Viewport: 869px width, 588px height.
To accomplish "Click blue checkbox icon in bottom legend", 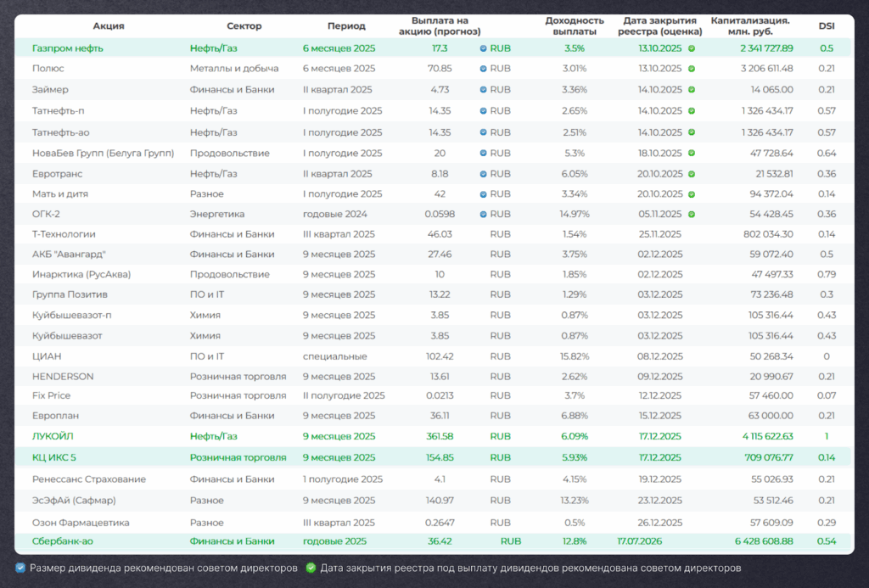I will click(20, 568).
